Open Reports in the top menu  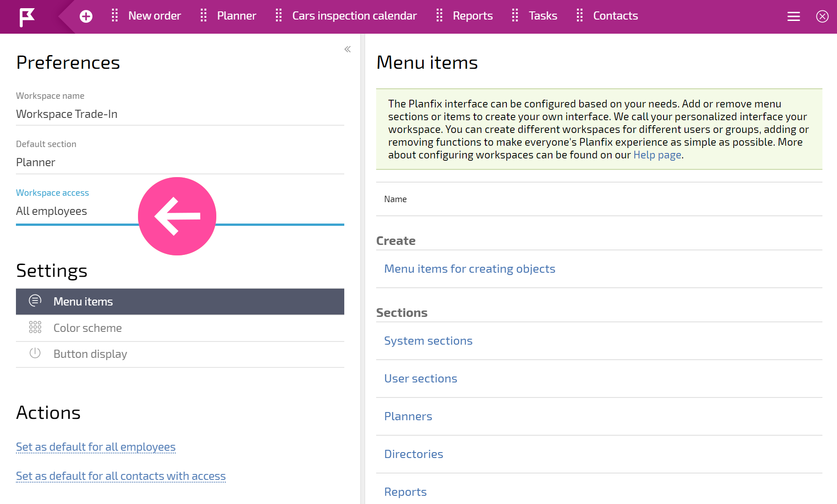click(473, 16)
